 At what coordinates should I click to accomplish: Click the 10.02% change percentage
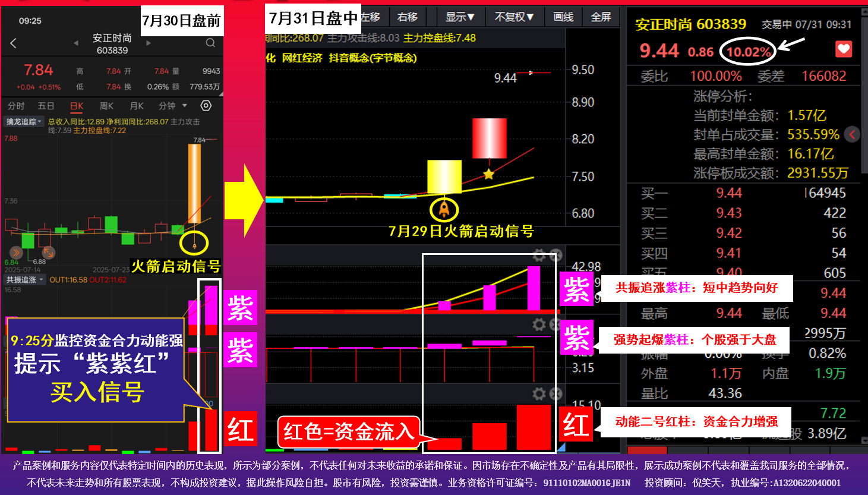coord(748,52)
